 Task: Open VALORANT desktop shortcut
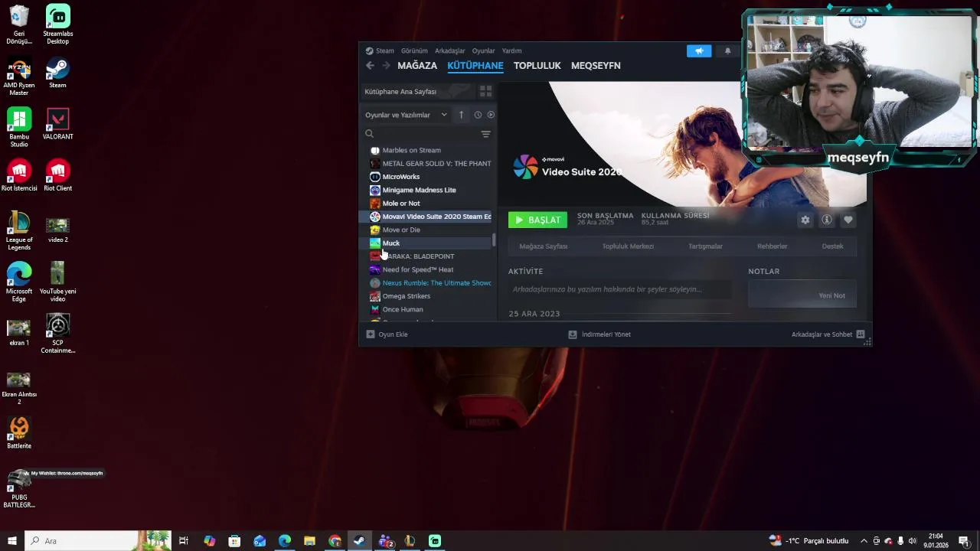coord(58,125)
